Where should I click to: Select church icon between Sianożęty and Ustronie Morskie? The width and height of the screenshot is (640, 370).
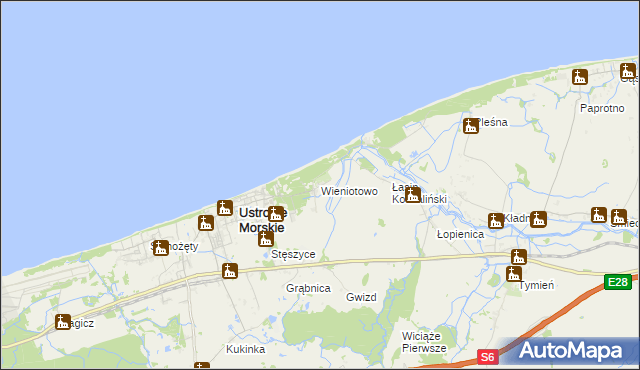[206, 223]
